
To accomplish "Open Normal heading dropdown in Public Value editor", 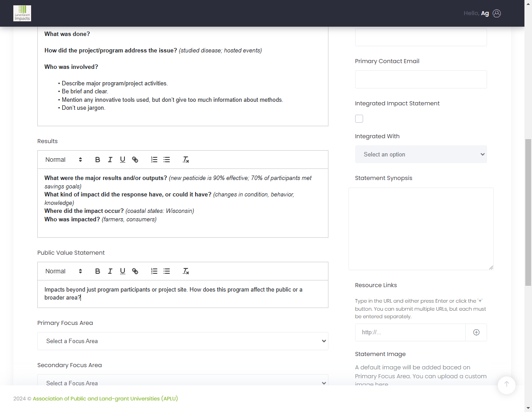I will click(64, 271).
